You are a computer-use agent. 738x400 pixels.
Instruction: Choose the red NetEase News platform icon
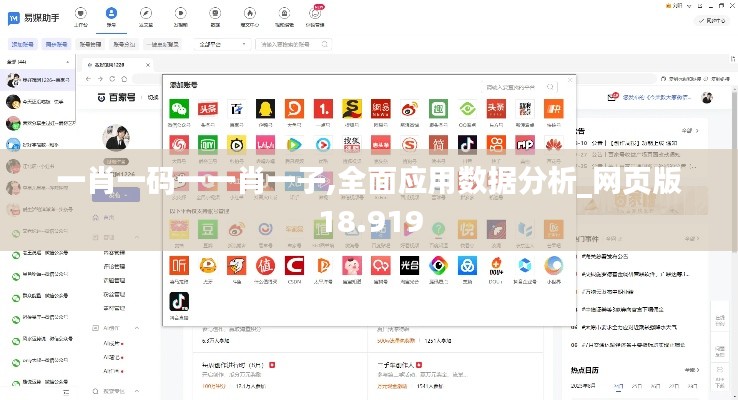pos(381,109)
